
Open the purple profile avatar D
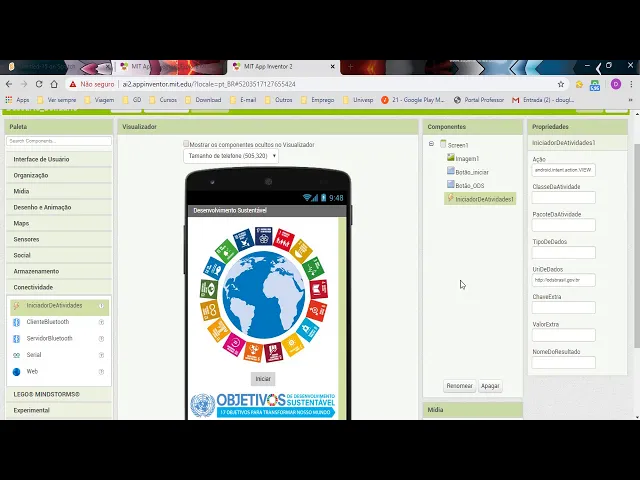(x=616, y=84)
